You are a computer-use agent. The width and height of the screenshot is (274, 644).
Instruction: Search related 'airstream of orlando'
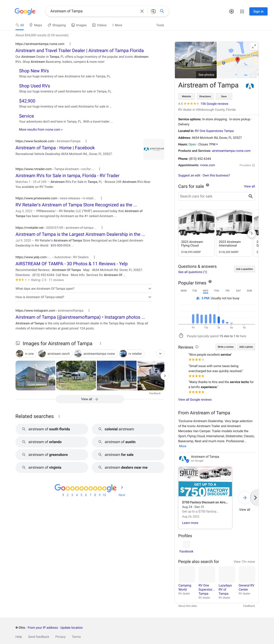pos(52,442)
